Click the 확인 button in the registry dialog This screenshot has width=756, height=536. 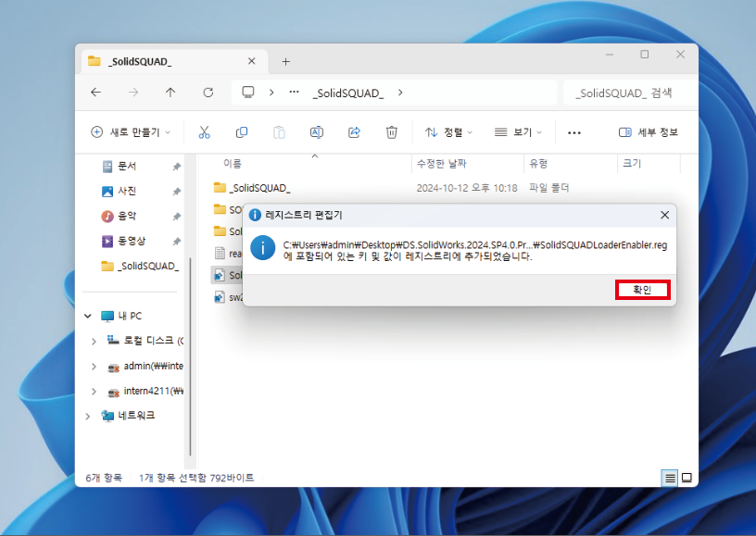pos(642,290)
